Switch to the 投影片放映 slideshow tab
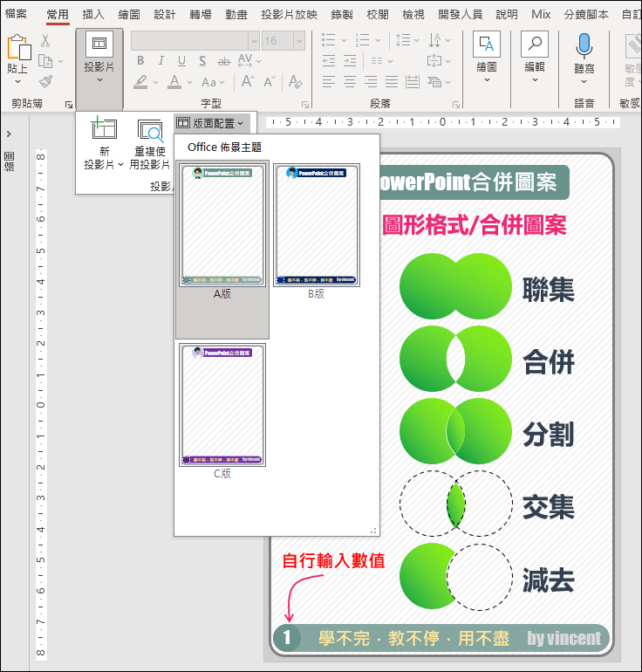Image resolution: width=642 pixels, height=672 pixels. point(290,15)
